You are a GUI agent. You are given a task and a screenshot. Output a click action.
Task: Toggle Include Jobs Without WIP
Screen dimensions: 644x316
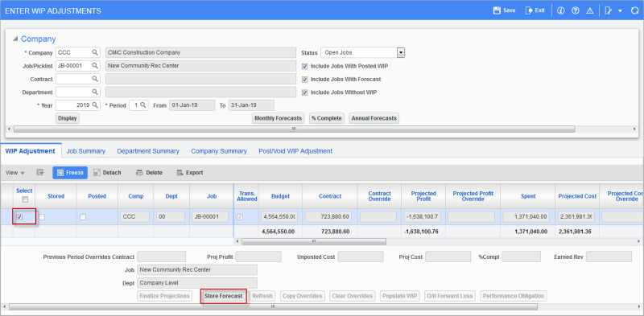305,92
